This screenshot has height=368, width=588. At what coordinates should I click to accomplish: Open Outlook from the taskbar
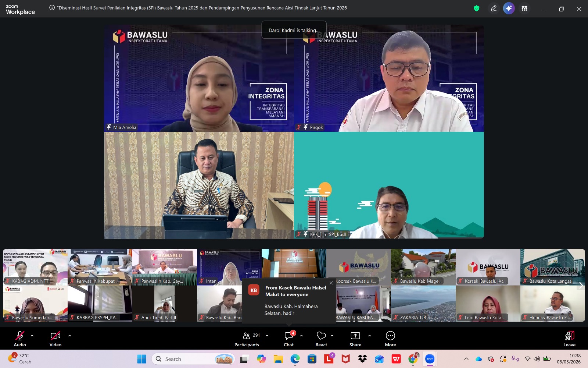tap(379, 359)
